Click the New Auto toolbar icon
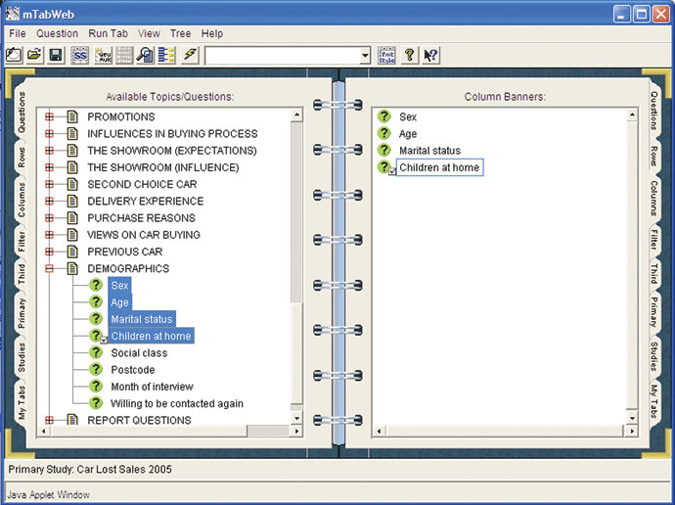This screenshot has height=505, width=675. point(103,55)
